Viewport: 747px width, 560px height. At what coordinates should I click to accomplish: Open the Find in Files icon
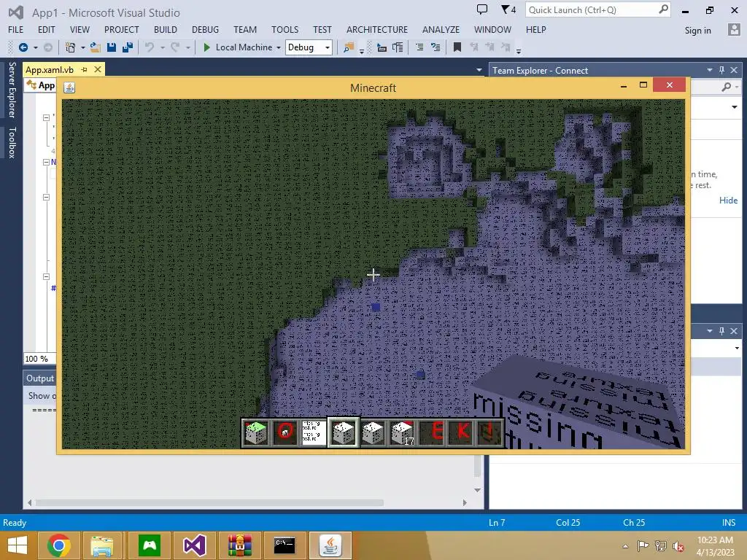click(x=349, y=47)
